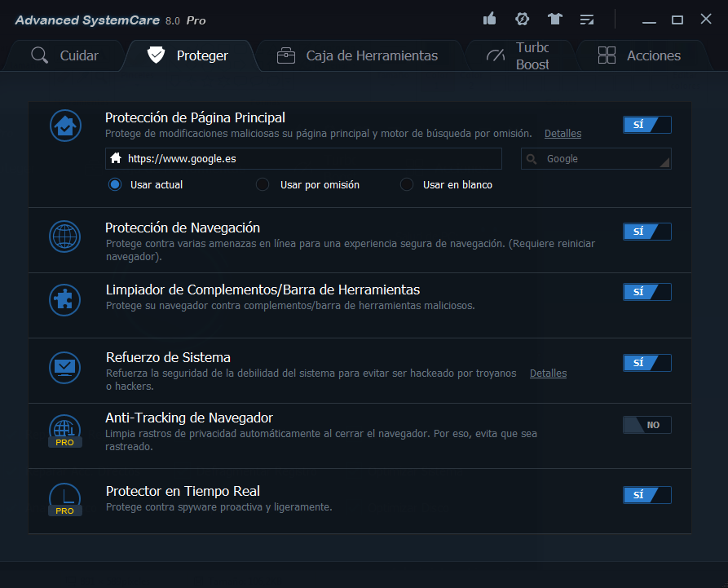Expand the Google search engine dropdown

point(596,159)
